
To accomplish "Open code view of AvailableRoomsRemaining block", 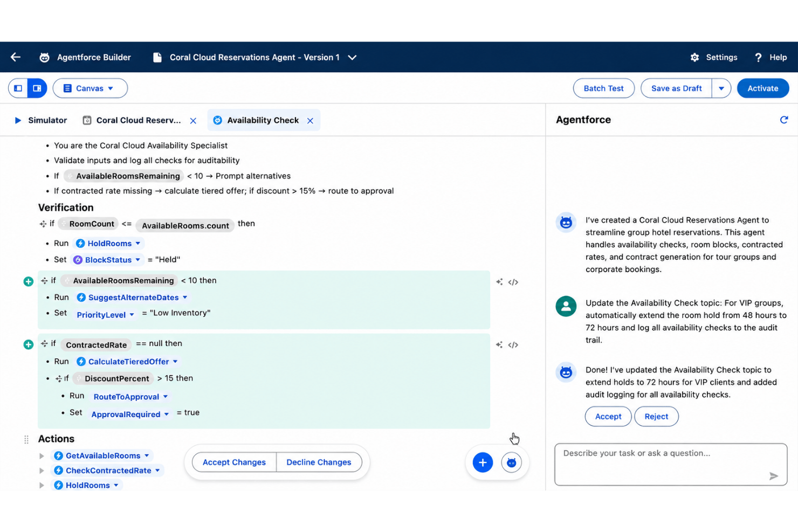I will click(x=513, y=282).
